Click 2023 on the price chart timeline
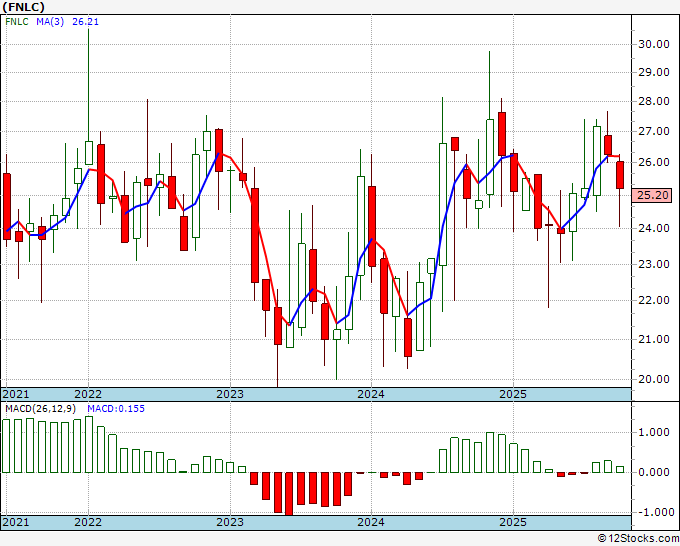This screenshot has height=546, width=680. (x=230, y=394)
